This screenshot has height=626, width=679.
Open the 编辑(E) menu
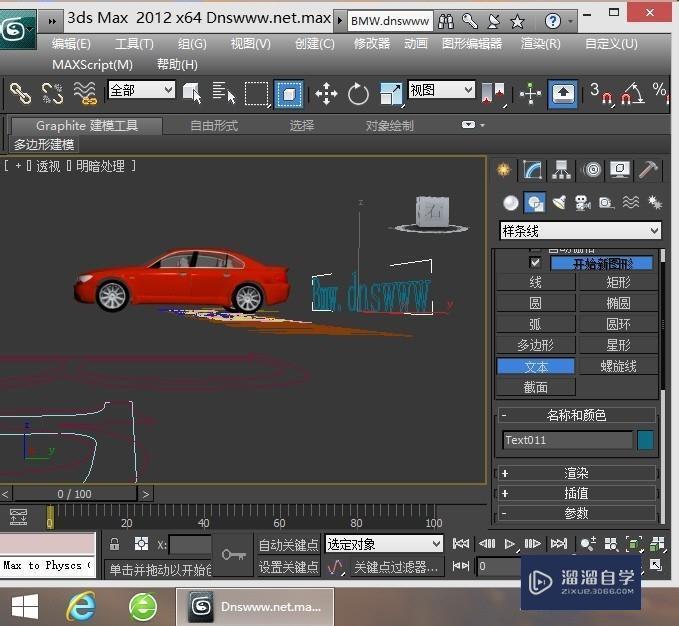pyautogui.click(x=71, y=44)
